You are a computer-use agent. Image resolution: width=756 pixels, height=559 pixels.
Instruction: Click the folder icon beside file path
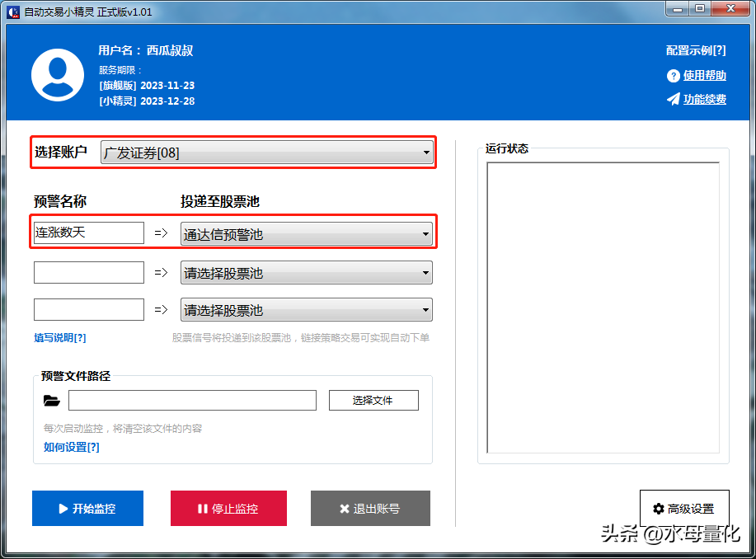(52, 401)
